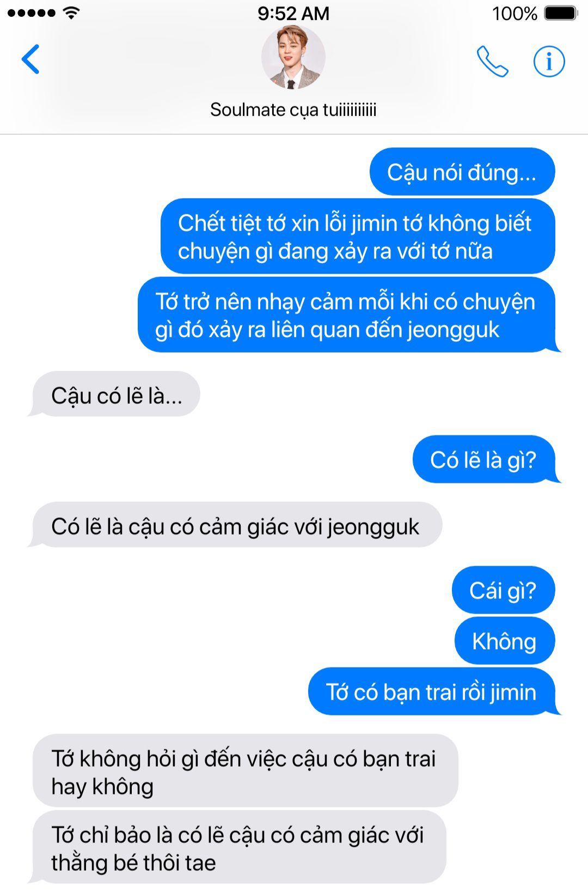Tap the "Cái gì?" bubble

[x=504, y=590]
